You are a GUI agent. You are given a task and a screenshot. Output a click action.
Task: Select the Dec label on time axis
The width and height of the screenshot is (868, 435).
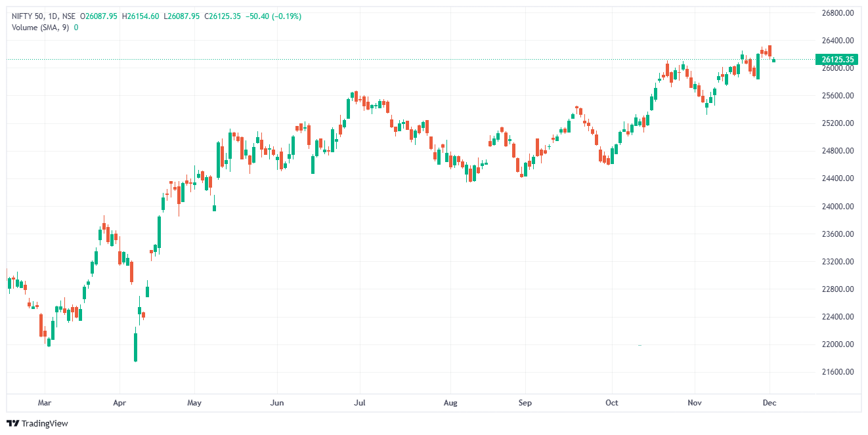click(770, 402)
